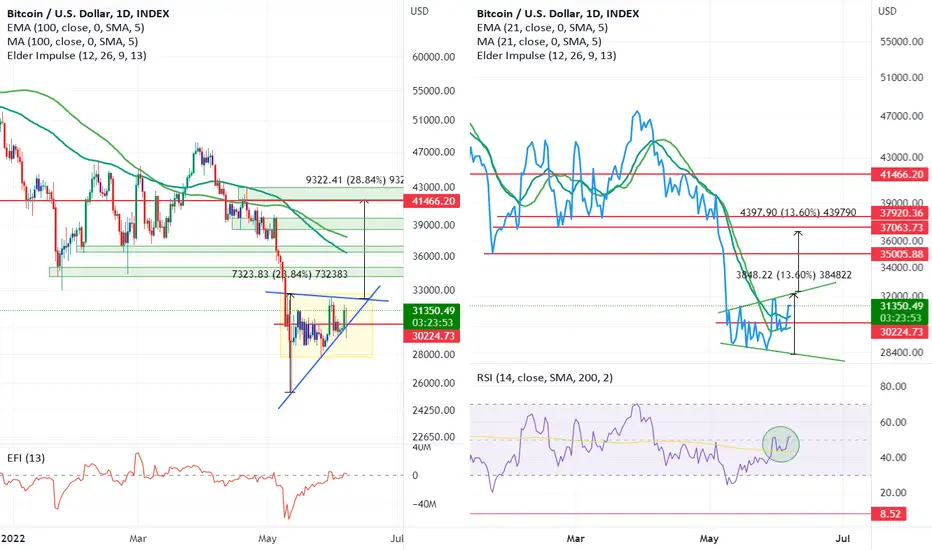
Task: Click the 2022 label on left time axis
Action: [13, 538]
